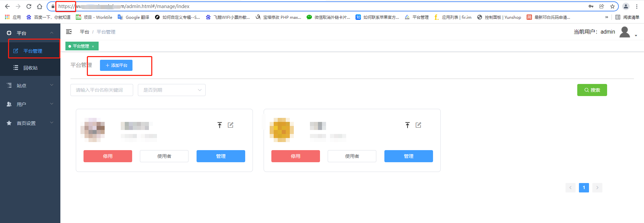Expand the 站点 sidebar menu

point(30,86)
